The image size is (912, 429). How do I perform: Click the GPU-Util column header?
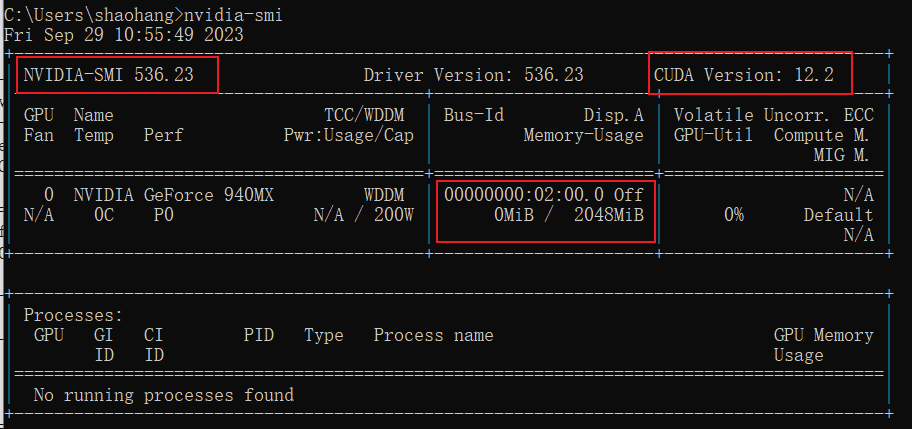point(713,135)
